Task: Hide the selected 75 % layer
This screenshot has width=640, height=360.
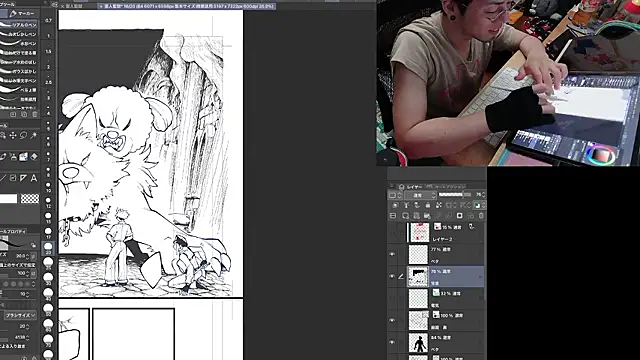Action: [x=392, y=276]
